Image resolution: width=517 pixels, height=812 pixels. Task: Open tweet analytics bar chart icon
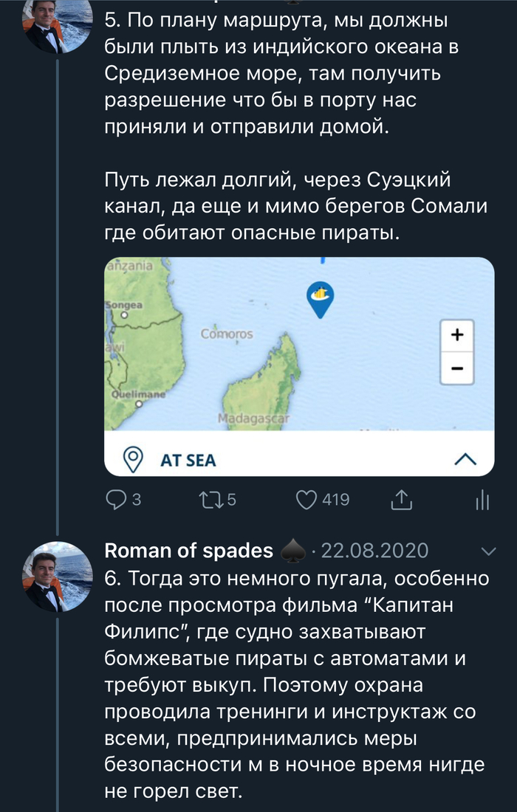(482, 500)
